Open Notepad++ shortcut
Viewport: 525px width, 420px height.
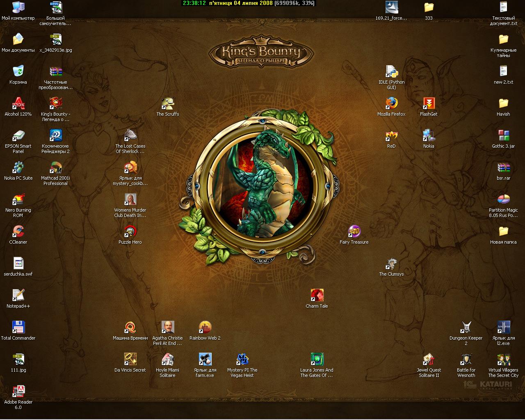[18, 295]
